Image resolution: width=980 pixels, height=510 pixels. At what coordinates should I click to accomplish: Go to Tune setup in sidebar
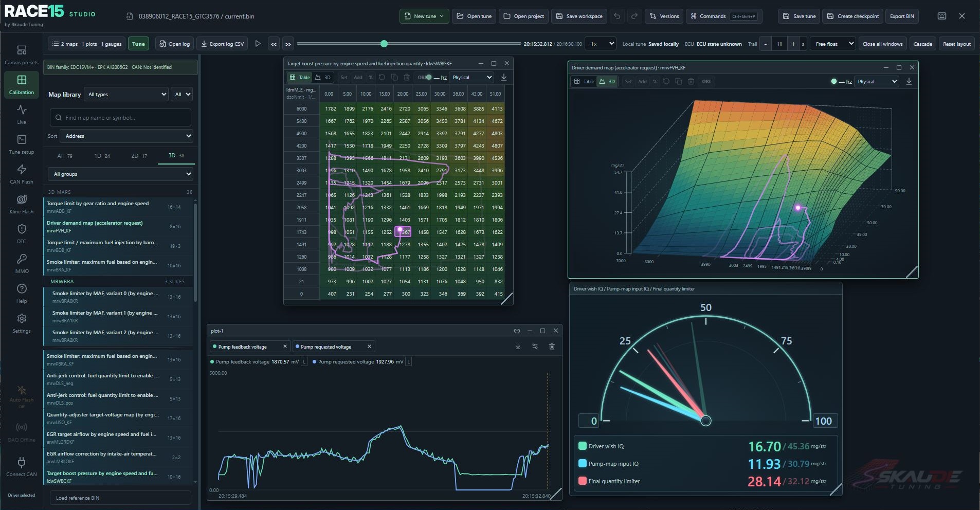(x=22, y=144)
